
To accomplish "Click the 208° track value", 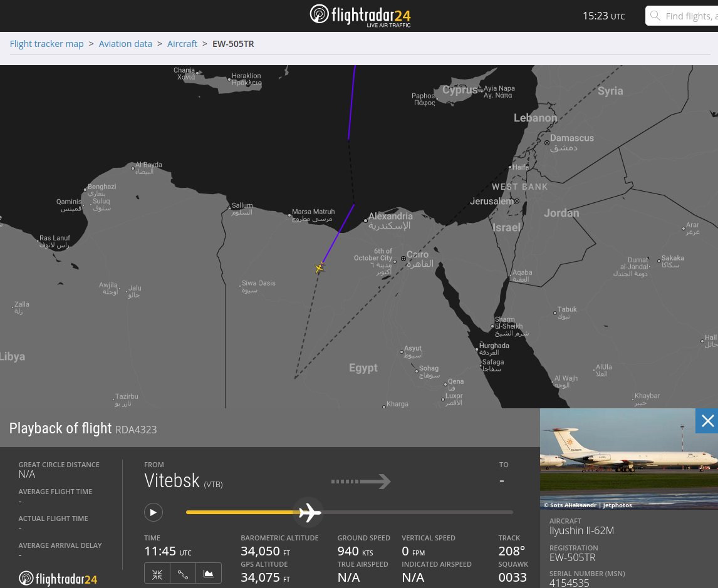I will (511, 551).
